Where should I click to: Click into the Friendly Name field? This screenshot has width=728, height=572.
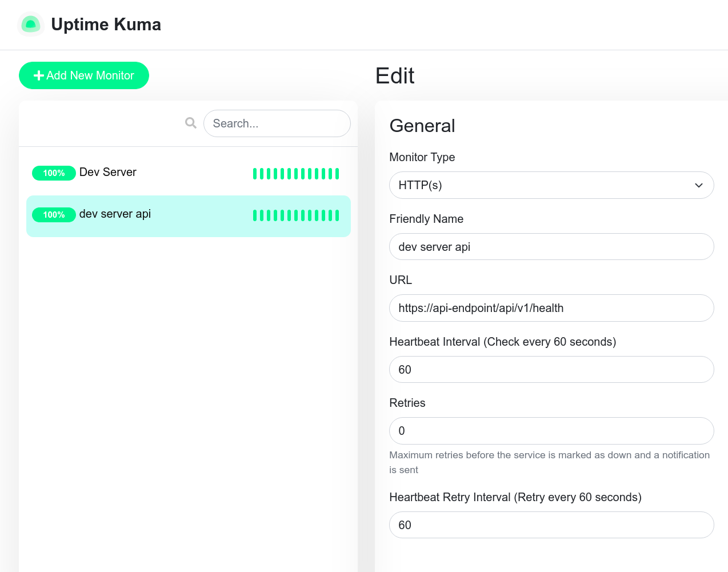551,247
